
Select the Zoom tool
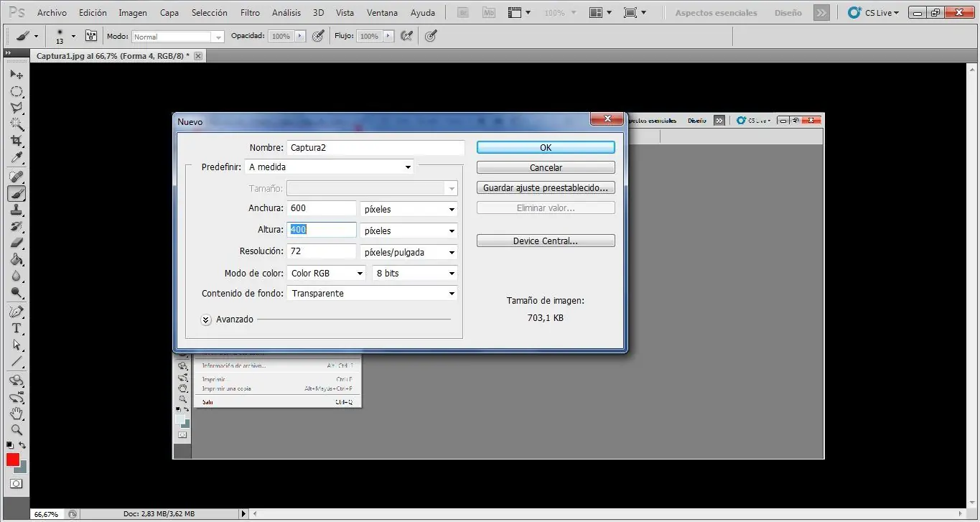pyautogui.click(x=16, y=430)
